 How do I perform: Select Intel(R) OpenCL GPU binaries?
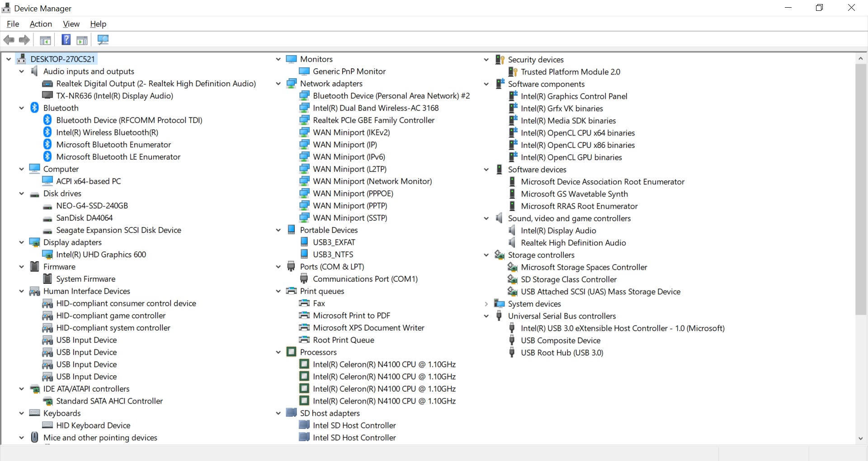click(x=571, y=157)
